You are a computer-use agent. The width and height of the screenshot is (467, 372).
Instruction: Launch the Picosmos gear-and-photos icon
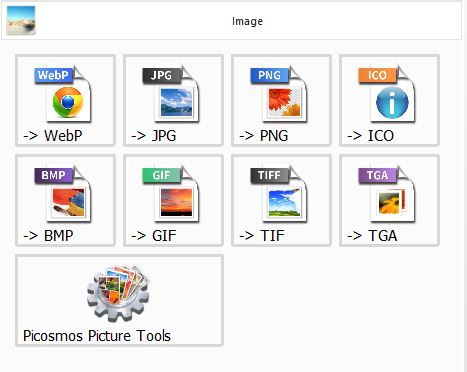coord(119,293)
